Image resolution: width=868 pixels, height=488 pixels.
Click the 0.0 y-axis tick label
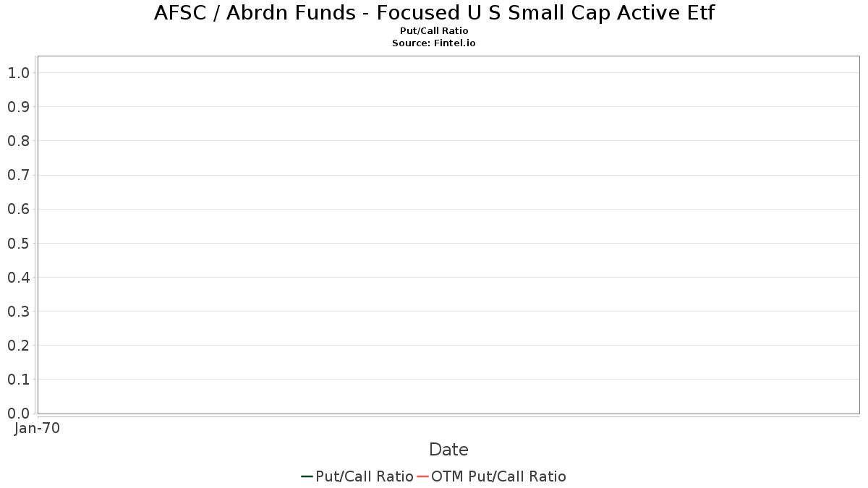pyautogui.click(x=18, y=414)
